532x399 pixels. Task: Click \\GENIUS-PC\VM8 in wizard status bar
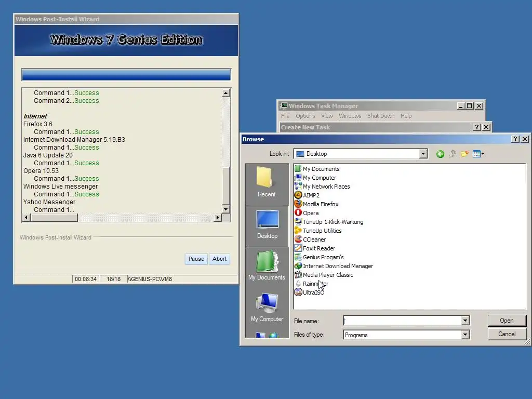(x=150, y=279)
